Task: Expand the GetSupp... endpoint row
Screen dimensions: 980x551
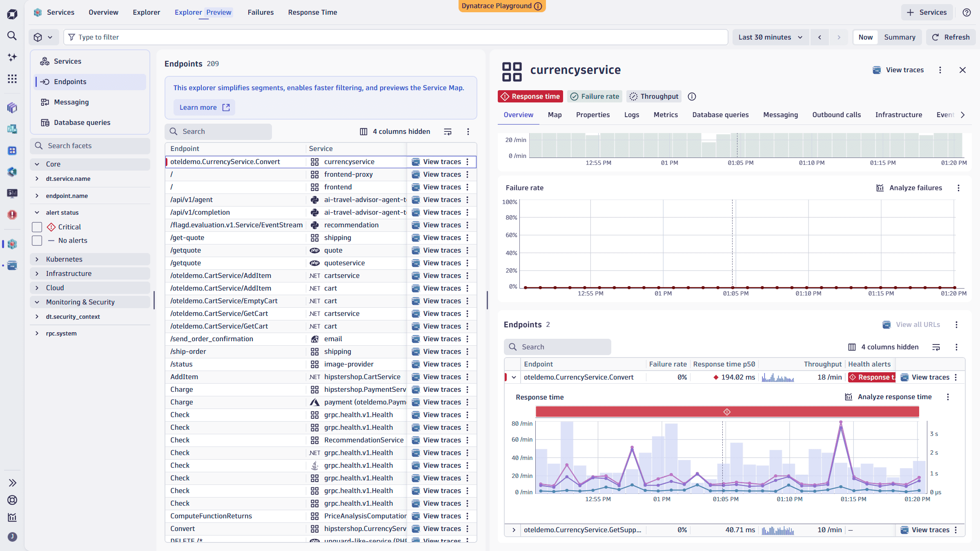Action: [x=514, y=530]
